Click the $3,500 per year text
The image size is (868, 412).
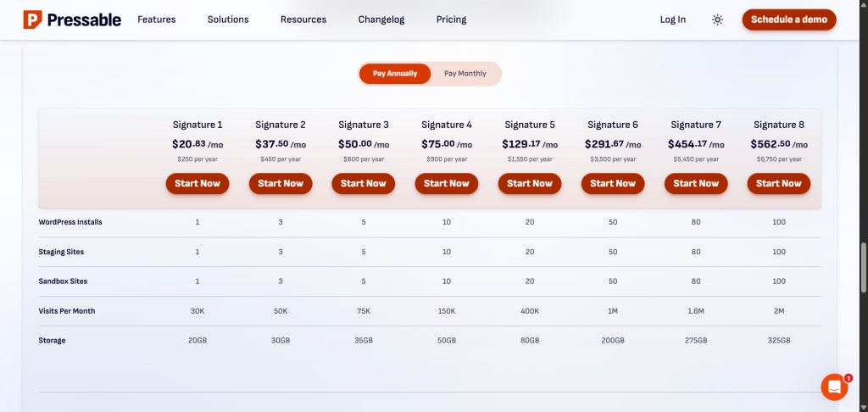pyautogui.click(x=613, y=159)
